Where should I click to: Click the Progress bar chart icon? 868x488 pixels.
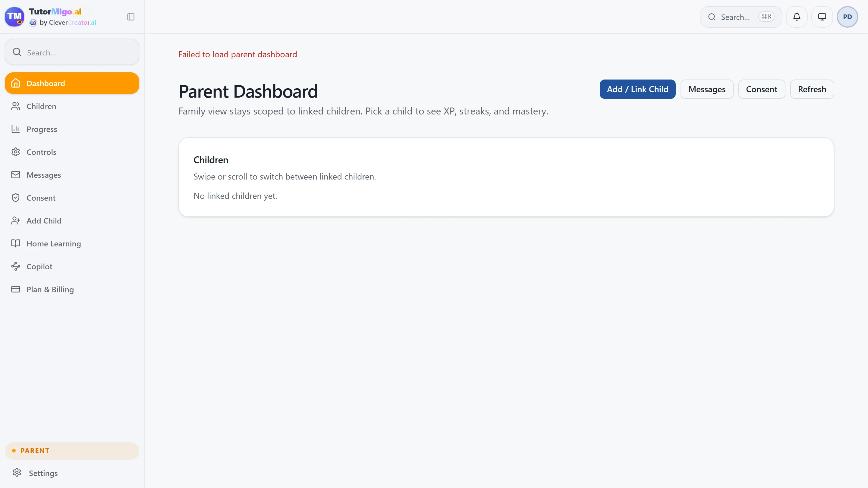16,129
